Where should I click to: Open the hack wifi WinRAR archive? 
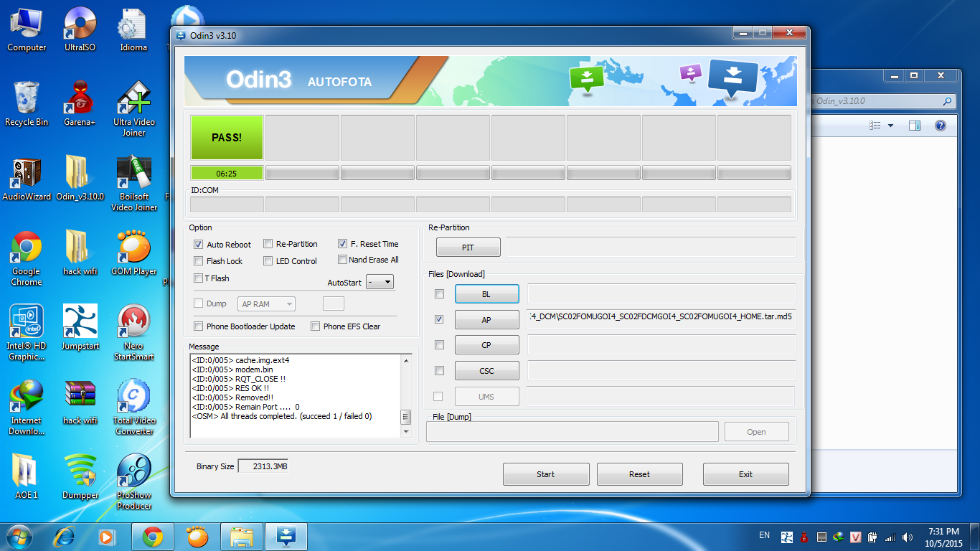(x=80, y=403)
